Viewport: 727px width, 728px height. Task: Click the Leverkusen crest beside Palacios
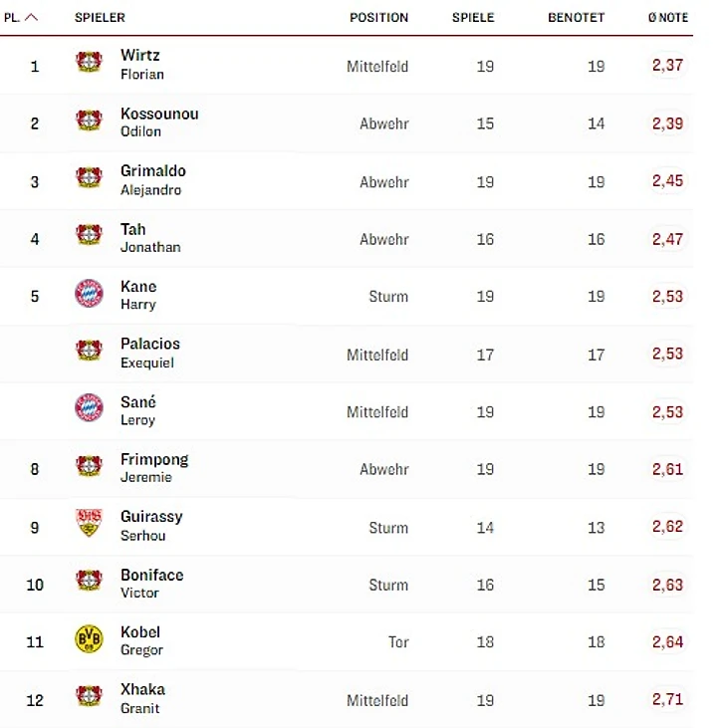(89, 351)
